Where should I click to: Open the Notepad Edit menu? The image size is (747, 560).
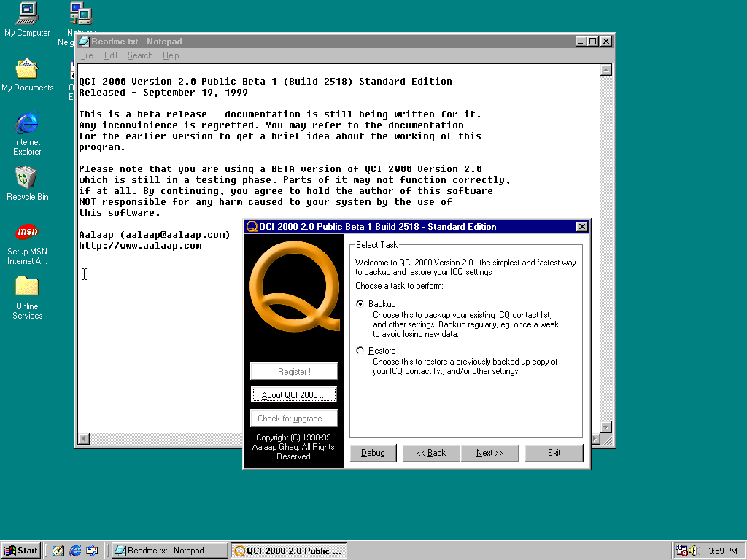pos(111,55)
